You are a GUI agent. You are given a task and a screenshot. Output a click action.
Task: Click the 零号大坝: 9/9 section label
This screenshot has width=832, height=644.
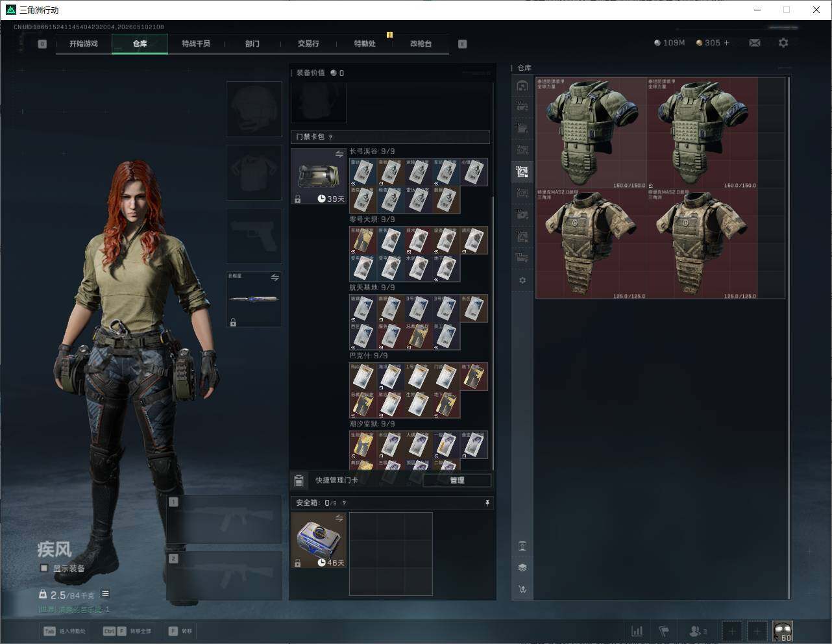[x=372, y=219]
